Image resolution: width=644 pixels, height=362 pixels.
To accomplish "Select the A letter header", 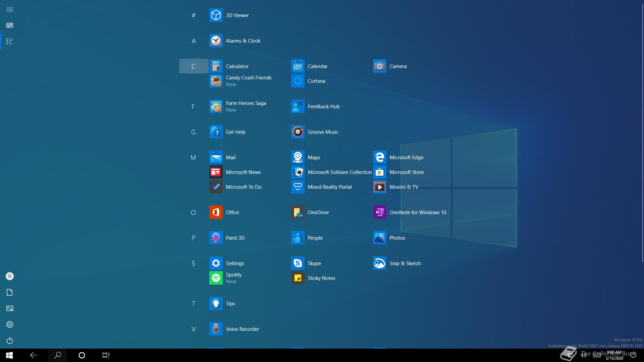I will pos(194,41).
